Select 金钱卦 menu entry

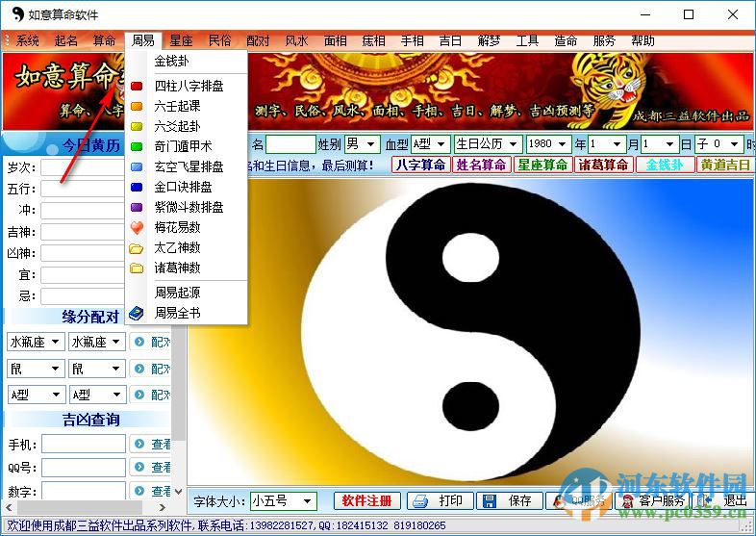171,61
